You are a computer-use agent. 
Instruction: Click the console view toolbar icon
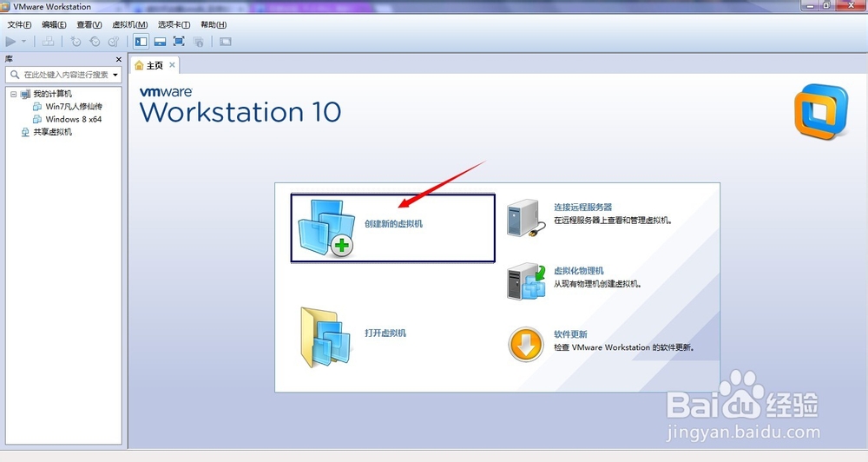point(226,42)
